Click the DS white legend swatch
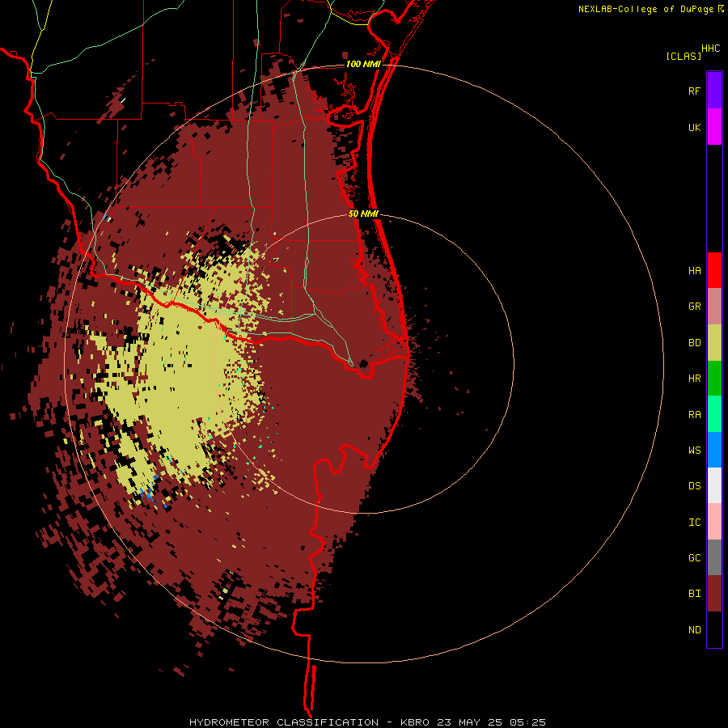 pyautogui.click(x=714, y=485)
